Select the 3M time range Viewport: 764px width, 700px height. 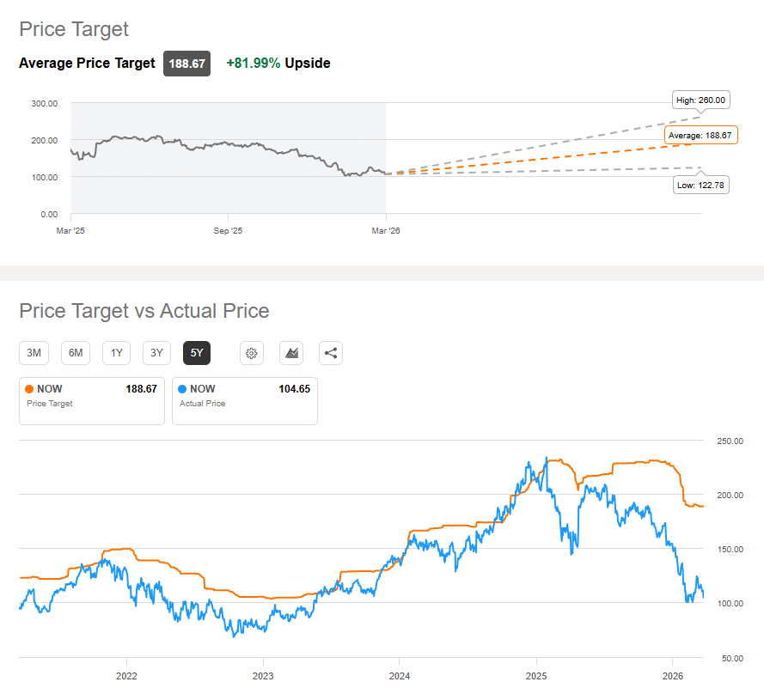(x=34, y=352)
